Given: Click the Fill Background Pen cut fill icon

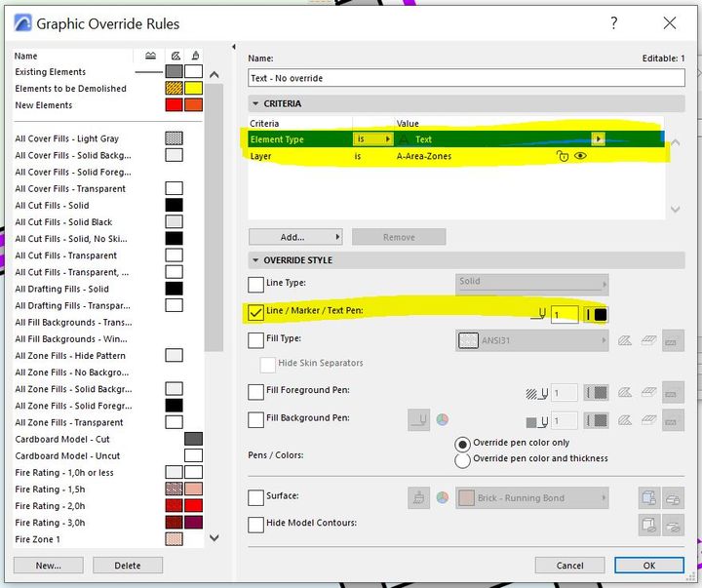Looking at the screenshot, I should click(625, 420).
